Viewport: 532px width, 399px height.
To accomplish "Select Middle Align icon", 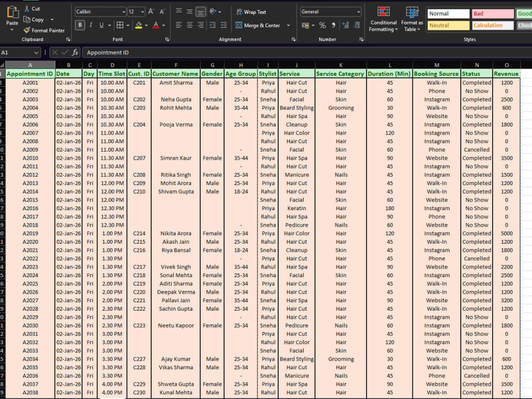I will click(x=190, y=12).
